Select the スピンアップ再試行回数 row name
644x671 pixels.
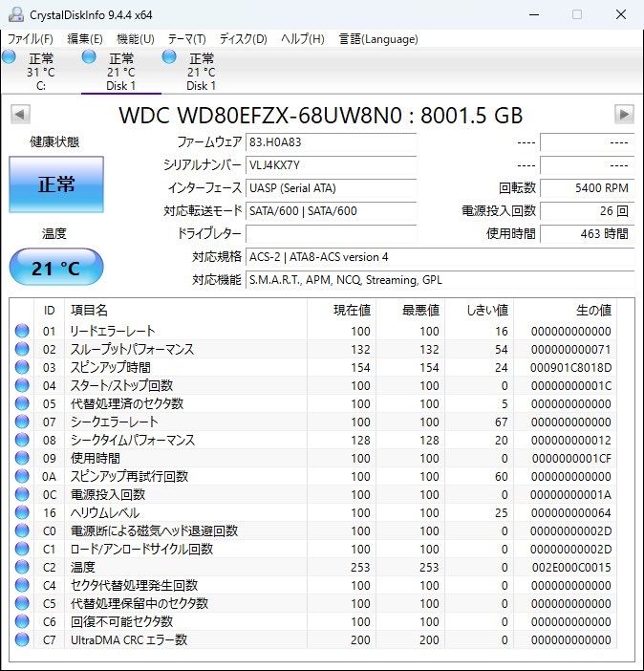[129, 476]
